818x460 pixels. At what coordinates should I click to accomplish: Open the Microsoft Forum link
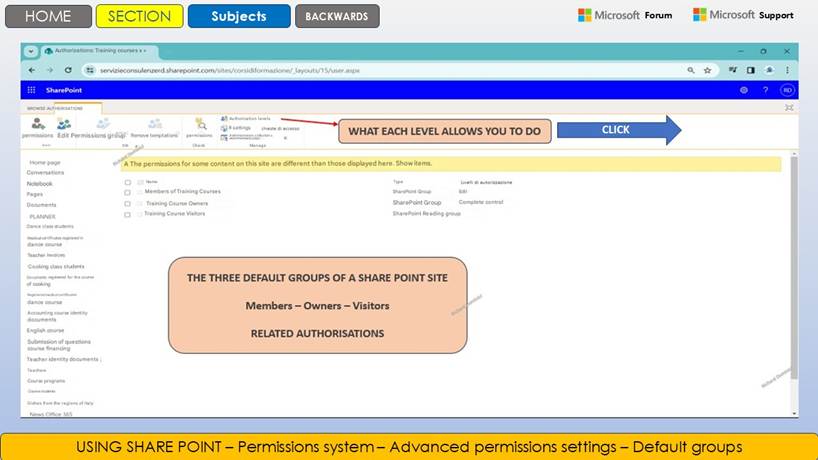(625, 15)
